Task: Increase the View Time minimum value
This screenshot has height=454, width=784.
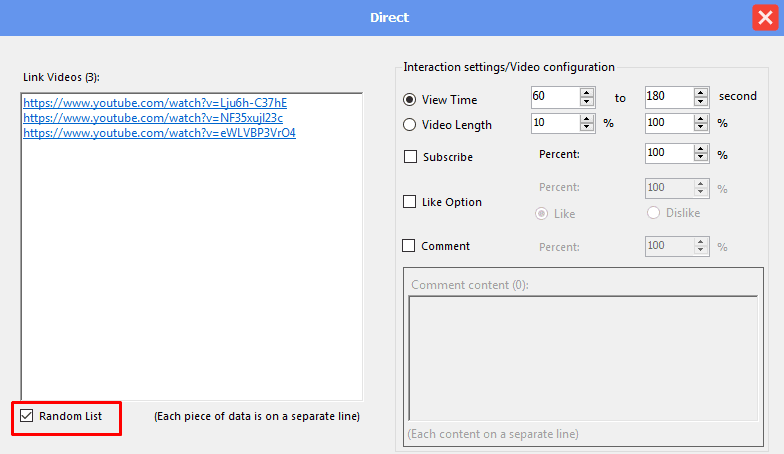Action: pos(587,92)
